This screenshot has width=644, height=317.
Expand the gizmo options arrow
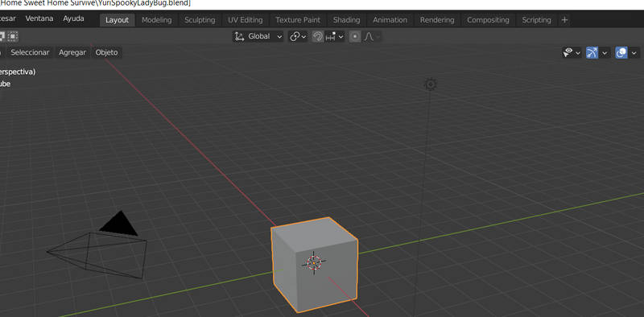[605, 53]
